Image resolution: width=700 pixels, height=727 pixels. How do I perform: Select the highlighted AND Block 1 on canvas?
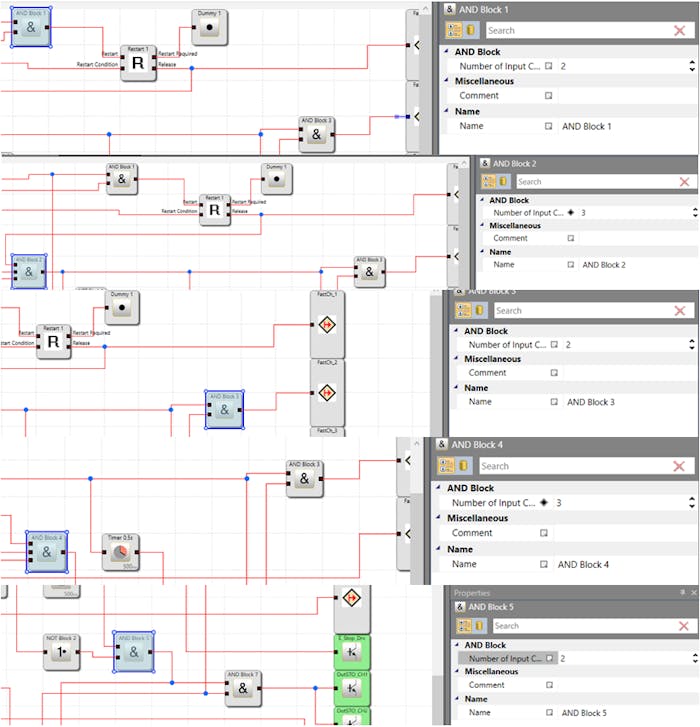click(31, 27)
